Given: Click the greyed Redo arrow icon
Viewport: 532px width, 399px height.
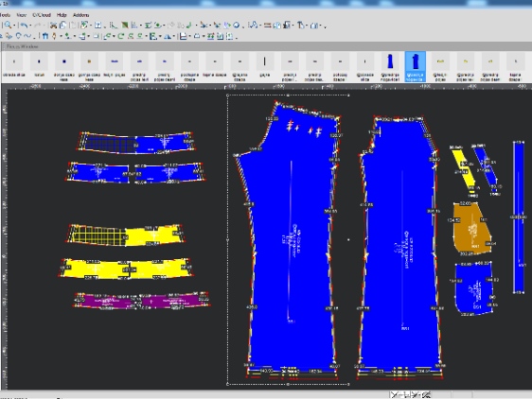Looking at the screenshot, I should (x=37, y=26).
